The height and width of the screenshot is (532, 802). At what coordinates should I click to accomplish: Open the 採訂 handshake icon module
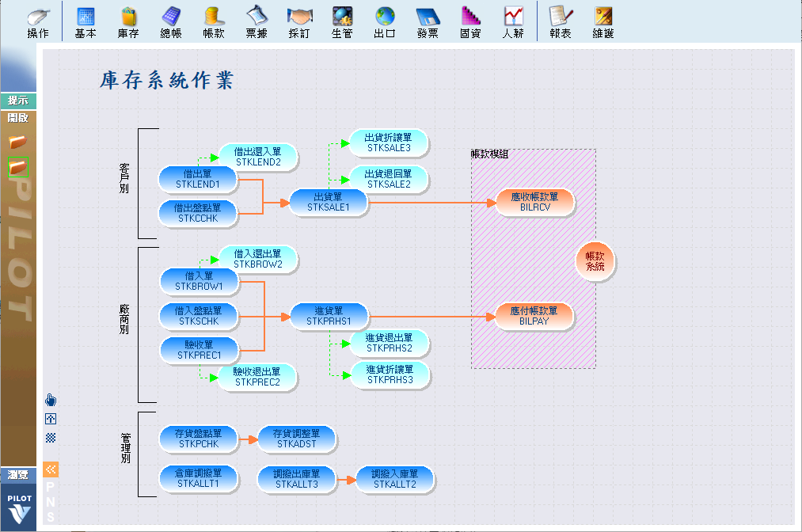pyautogui.click(x=299, y=22)
